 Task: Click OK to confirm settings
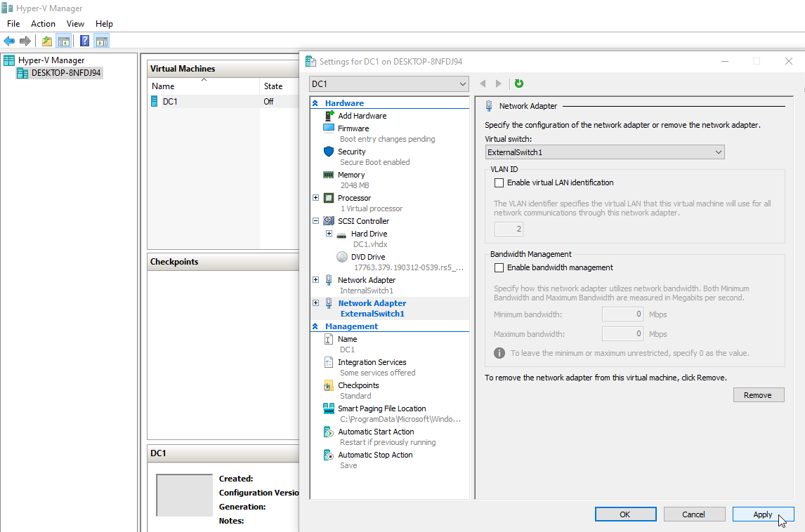pos(625,514)
